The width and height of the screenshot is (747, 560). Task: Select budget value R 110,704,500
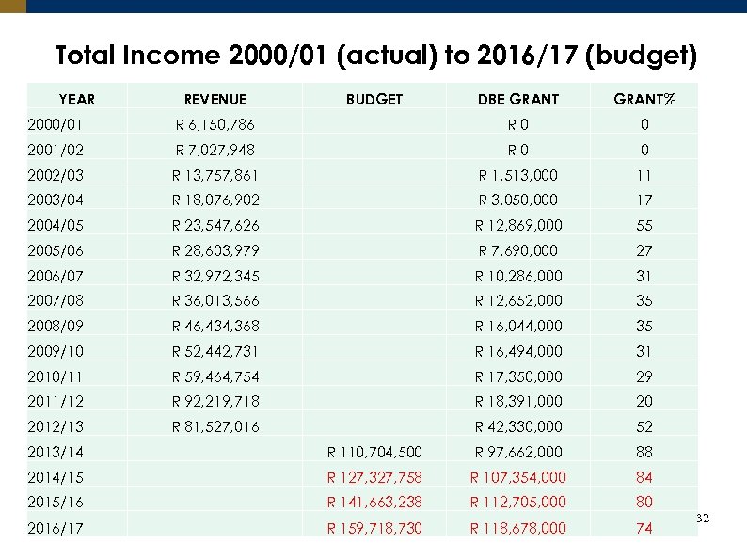pos(373,452)
